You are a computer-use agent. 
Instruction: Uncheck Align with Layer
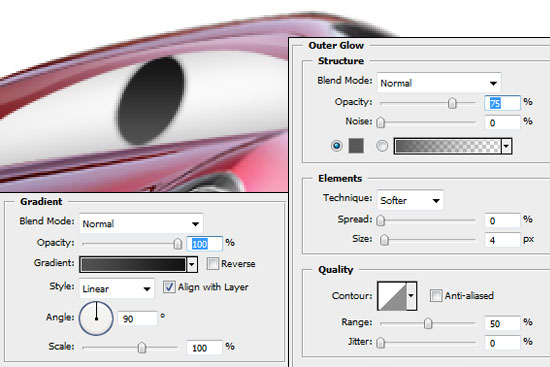(169, 287)
